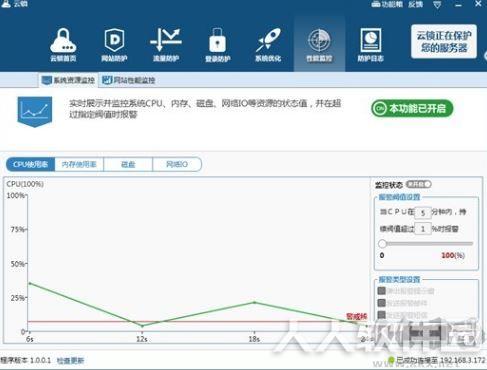Image resolution: width=487 pixels, height=370 pixels.
Task: Open the 功能箱 toolbox in title bar
Action: (x=387, y=4)
